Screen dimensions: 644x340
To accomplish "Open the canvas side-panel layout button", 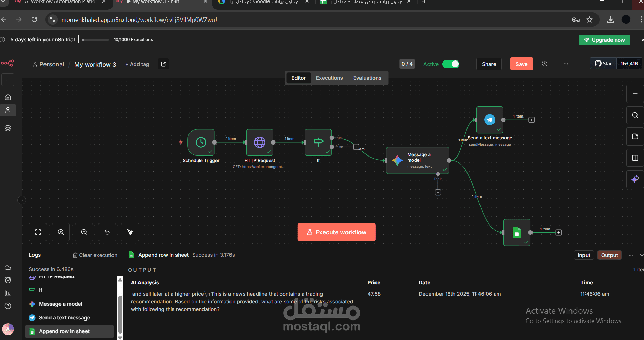I will click(635, 158).
